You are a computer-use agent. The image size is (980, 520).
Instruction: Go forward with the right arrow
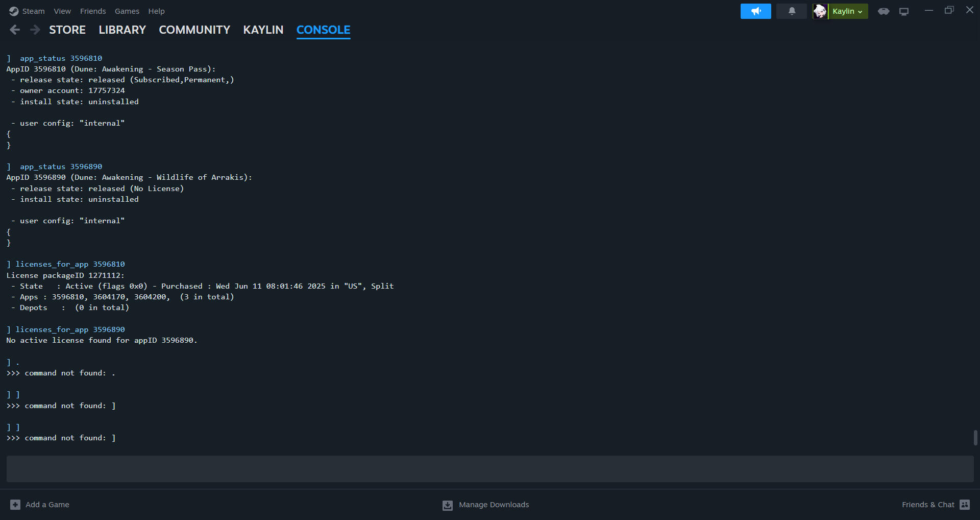(x=35, y=30)
